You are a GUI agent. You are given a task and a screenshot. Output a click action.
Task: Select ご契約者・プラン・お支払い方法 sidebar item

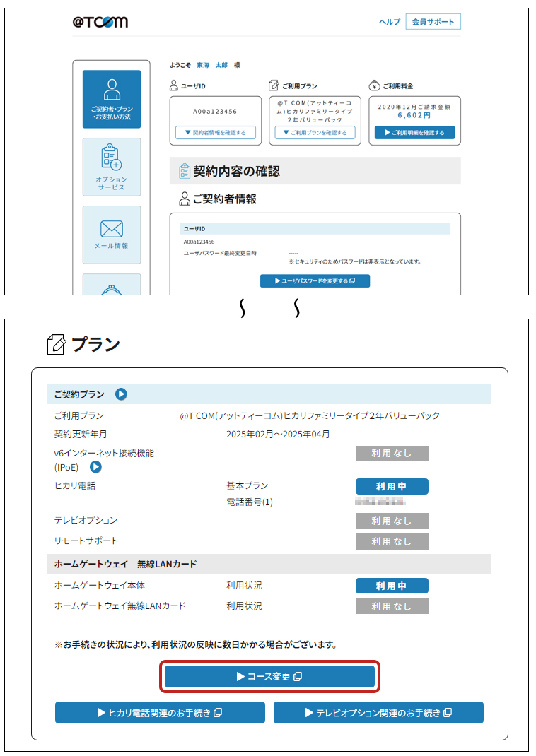(112, 100)
